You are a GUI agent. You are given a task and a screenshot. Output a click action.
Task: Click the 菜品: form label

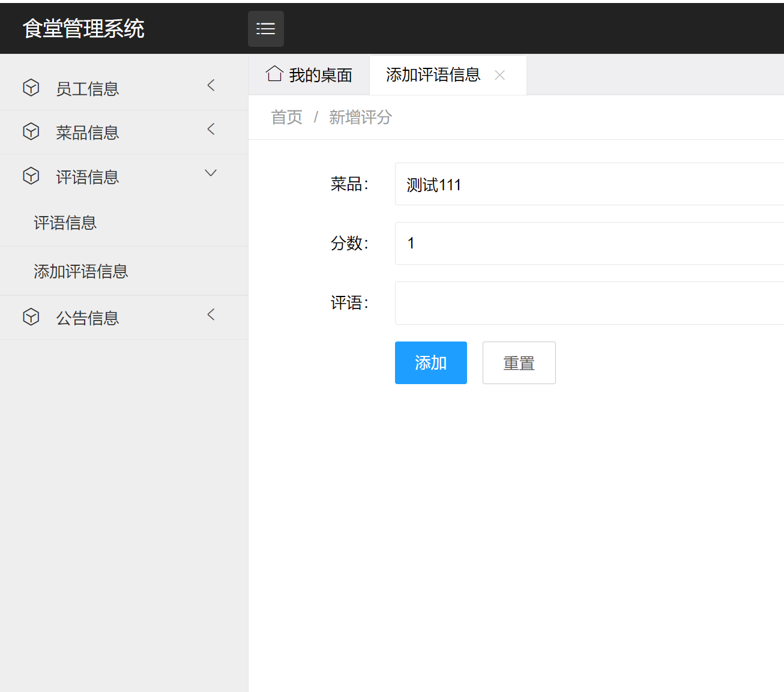point(350,184)
